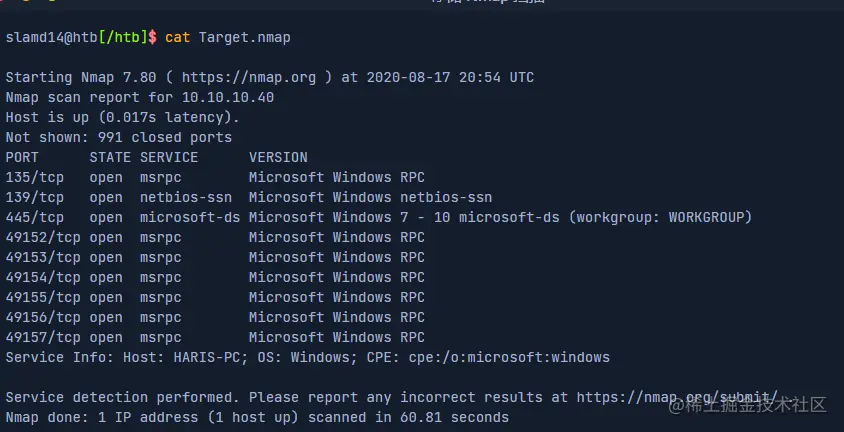
Task: Select the 49157/tcp port entry
Action: [x=42, y=337]
